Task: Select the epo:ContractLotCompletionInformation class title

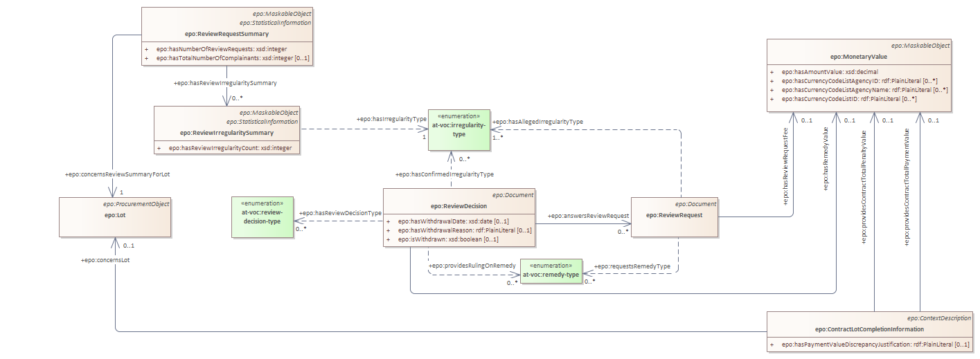Action: 868,329
